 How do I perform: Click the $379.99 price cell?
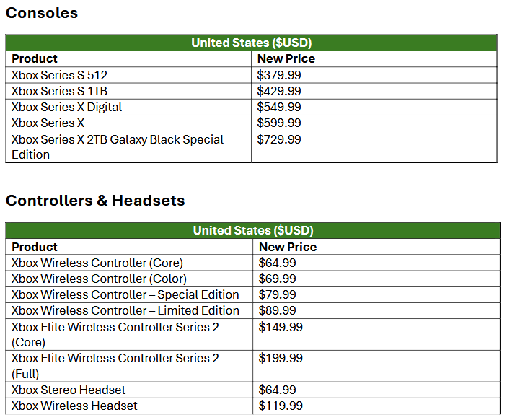pyautogui.click(x=279, y=75)
